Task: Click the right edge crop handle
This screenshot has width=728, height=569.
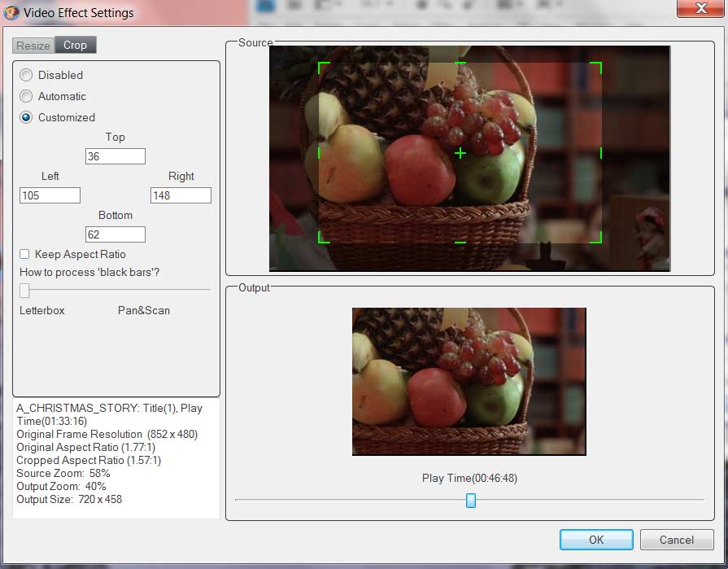Action: (x=601, y=153)
